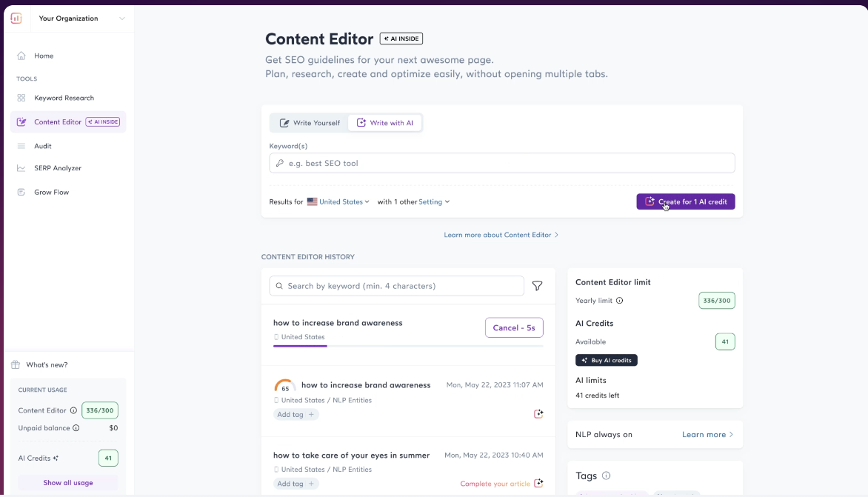
Task: Open Learn more about Content Editor link
Action: [501, 236]
